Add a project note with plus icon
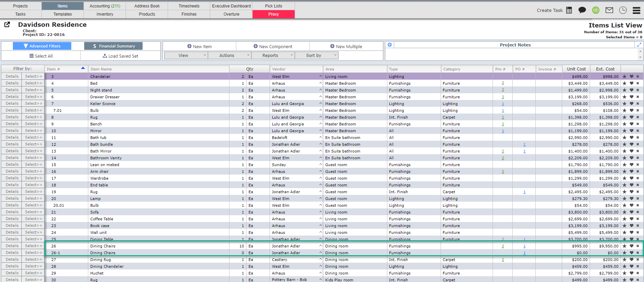Viewport: 644px width, 282px height. (x=390, y=45)
